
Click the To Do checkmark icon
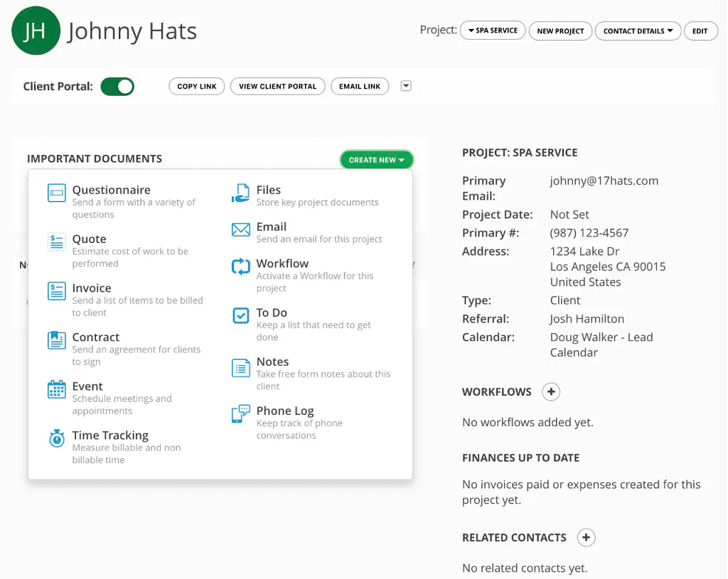(x=240, y=315)
